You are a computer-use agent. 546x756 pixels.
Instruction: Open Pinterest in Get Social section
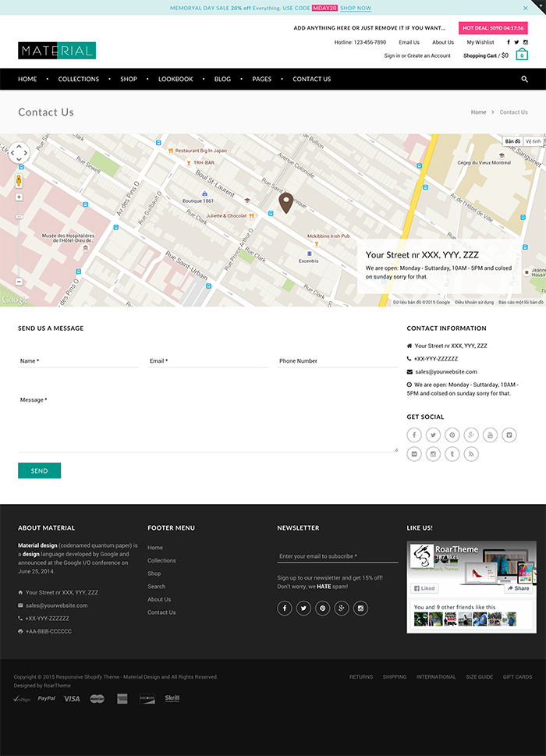point(452,435)
